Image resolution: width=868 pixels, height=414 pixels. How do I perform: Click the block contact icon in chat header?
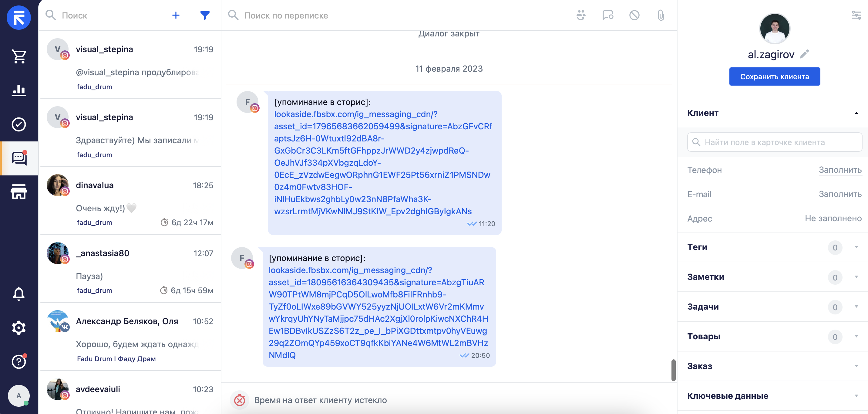tap(634, 15)
